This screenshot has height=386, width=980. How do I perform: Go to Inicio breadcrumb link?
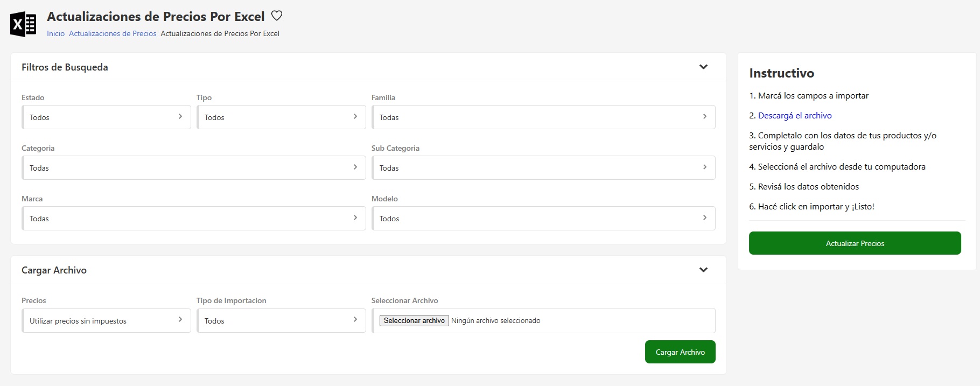tap(55, 33)
